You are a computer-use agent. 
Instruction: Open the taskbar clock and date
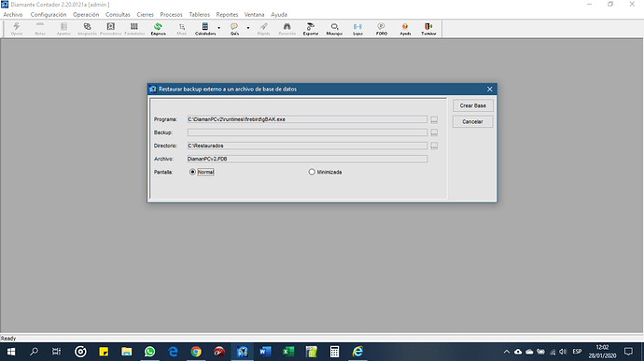coord(602,352)
